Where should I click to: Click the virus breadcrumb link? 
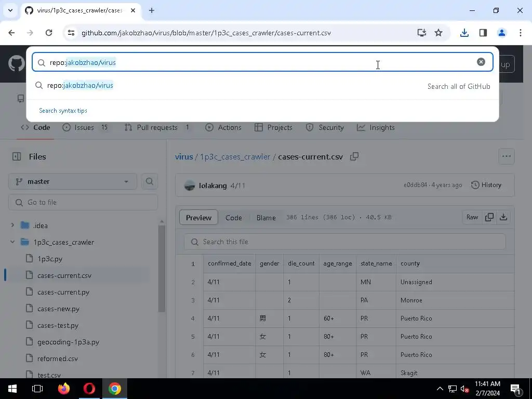tap(184, 157)
